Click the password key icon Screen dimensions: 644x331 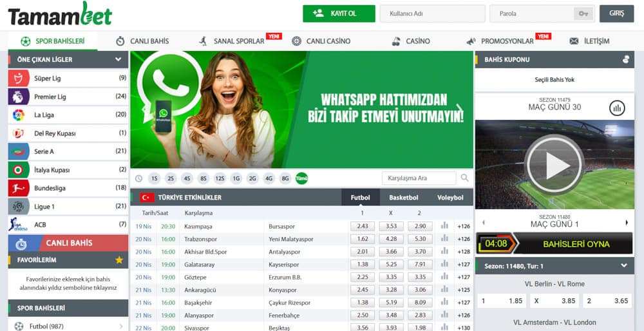pyautogui.click(x=583, y=14)
